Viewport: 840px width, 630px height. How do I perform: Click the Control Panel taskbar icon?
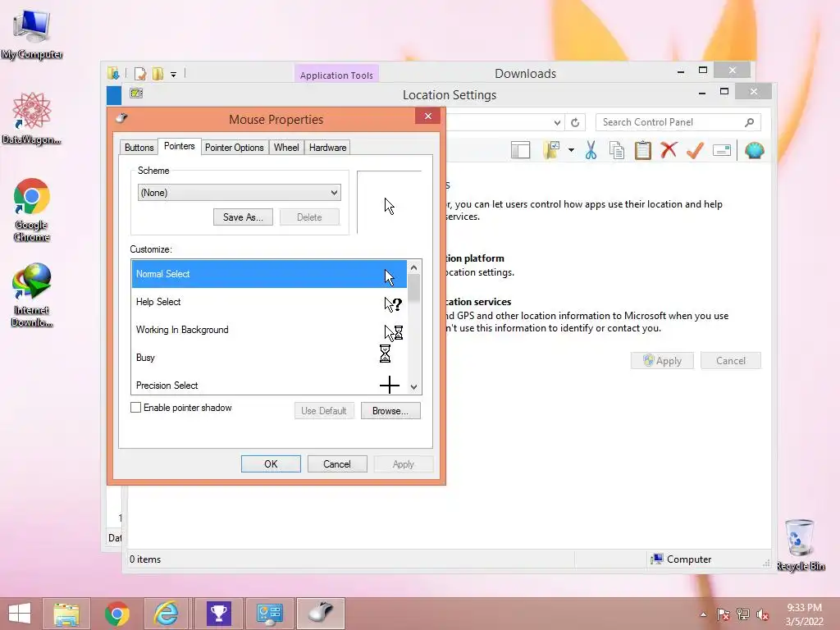(x=269, y=614)
